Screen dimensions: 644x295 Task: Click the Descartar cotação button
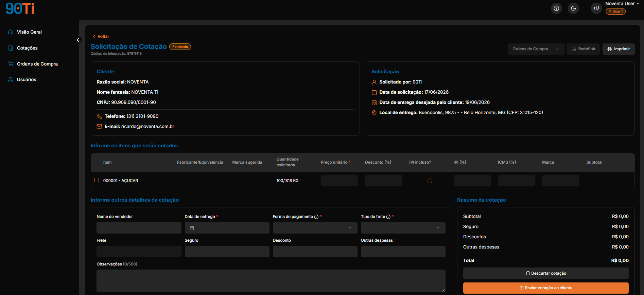(546, 273)
